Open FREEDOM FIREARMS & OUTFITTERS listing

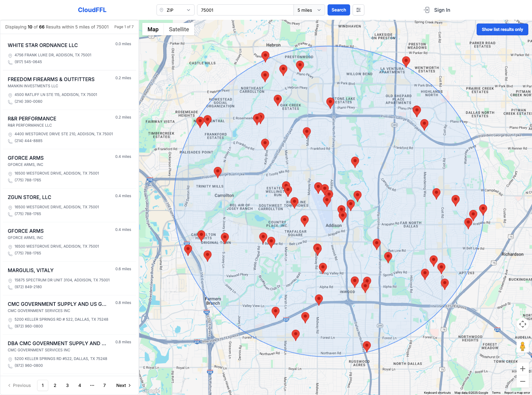click(x=51, y=79)
